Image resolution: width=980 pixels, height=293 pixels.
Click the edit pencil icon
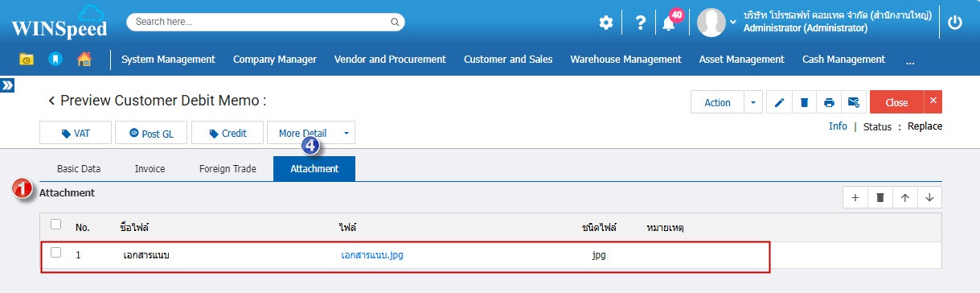(x=779, y=102)
